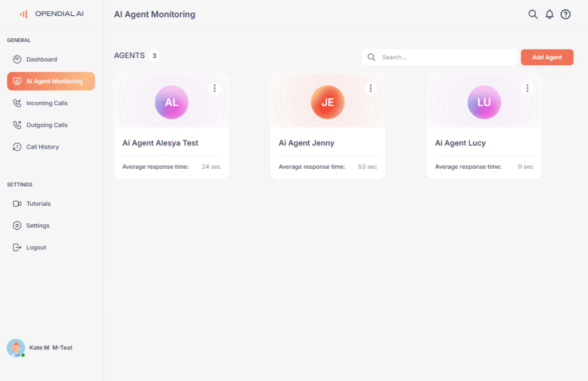Open the global search icon
Image resolution: width=588 pixels, height=381 pixels.
pyautogui.click(x=533, y=14)
